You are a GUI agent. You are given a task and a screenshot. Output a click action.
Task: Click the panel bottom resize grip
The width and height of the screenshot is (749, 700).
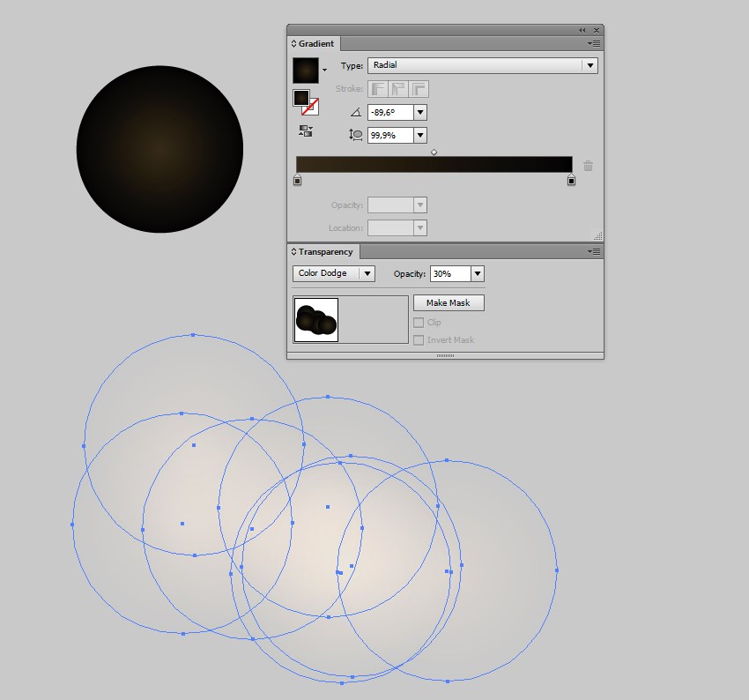pos(445,355)
